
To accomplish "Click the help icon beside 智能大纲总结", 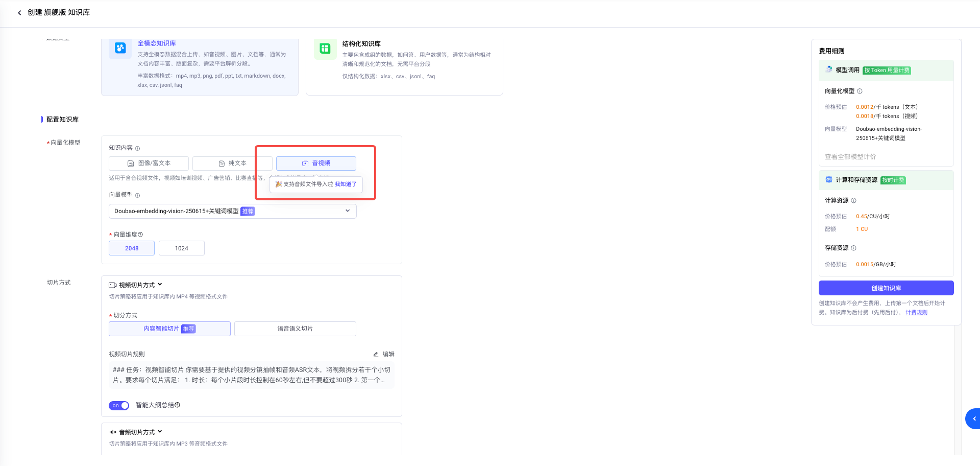I will 177,405.
